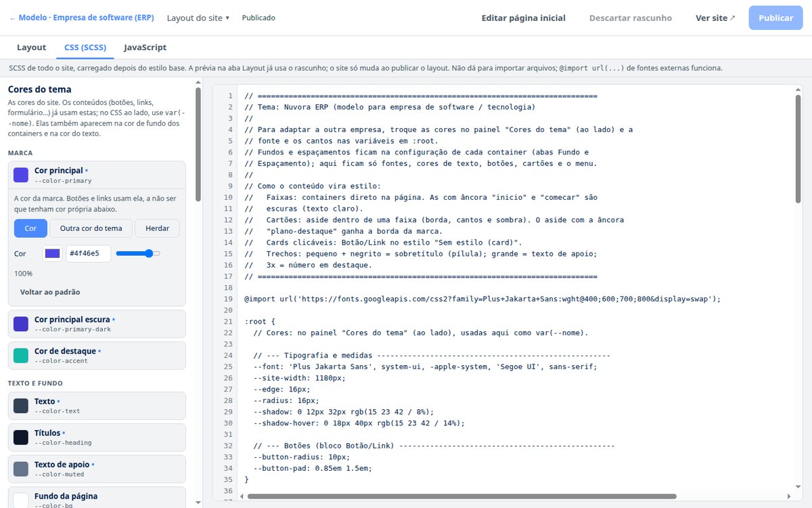
Task: Select the CSS (SCSS) tab
Action: click(85, 47)
